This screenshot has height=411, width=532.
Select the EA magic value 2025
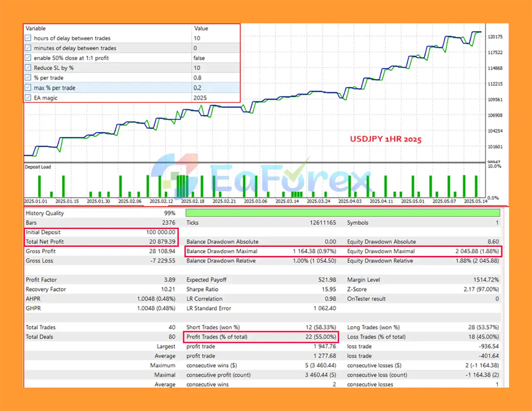coord(200,98)
